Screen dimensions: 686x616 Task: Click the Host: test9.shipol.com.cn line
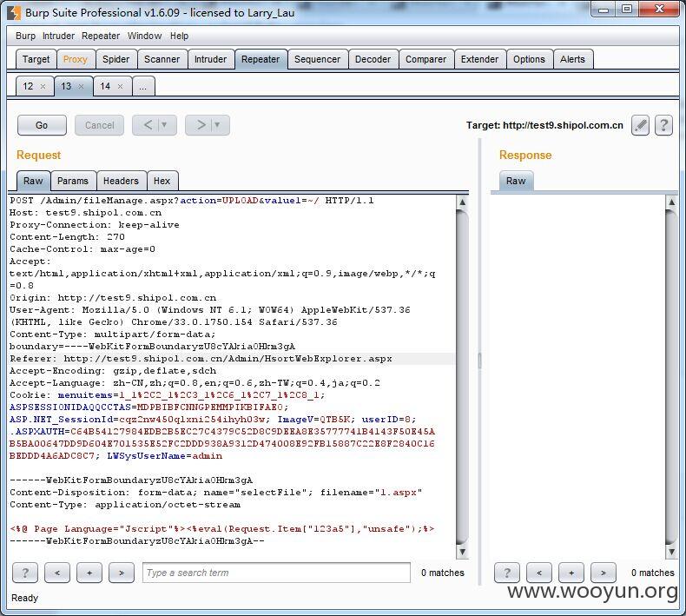[85, 213]
